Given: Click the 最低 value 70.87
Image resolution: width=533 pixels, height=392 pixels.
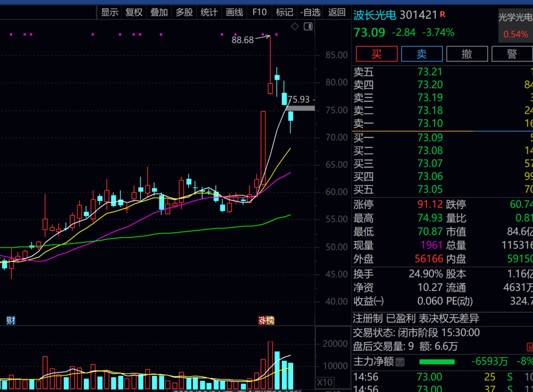Looking at the screenshot, I should 430,232.
